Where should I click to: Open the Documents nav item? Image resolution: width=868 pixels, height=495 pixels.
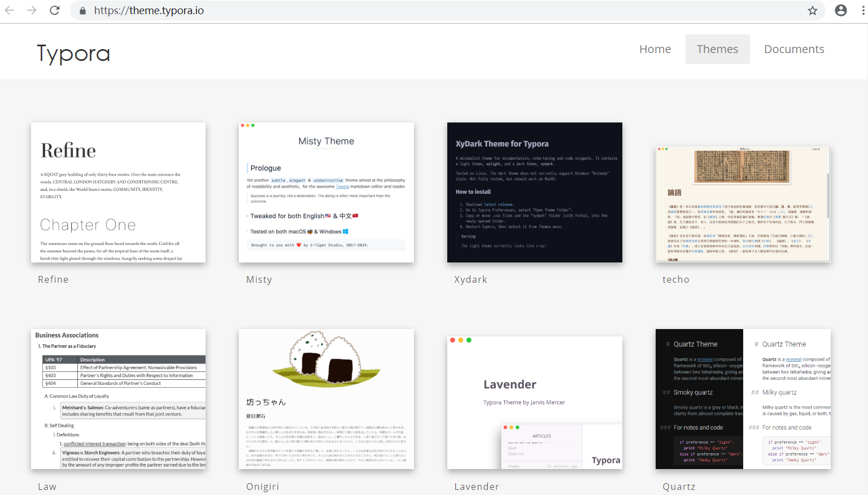click(794, 49)
